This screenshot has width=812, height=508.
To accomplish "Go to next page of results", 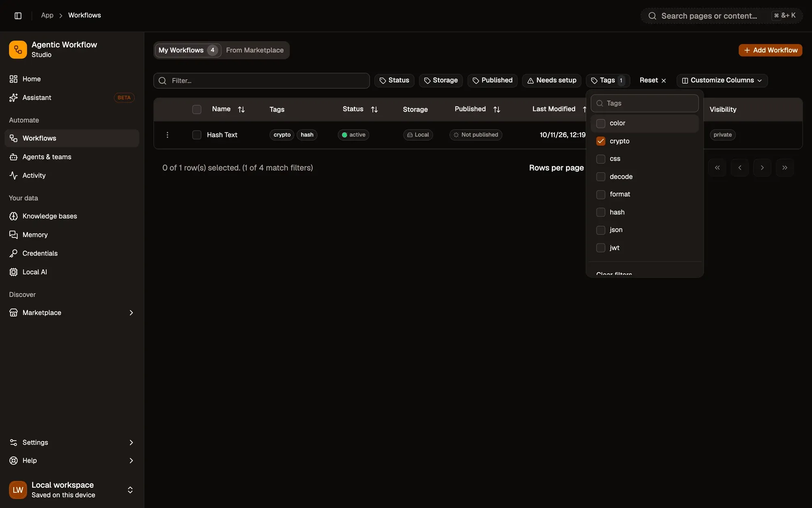I will pyautogui.click(x=762, y=168).
